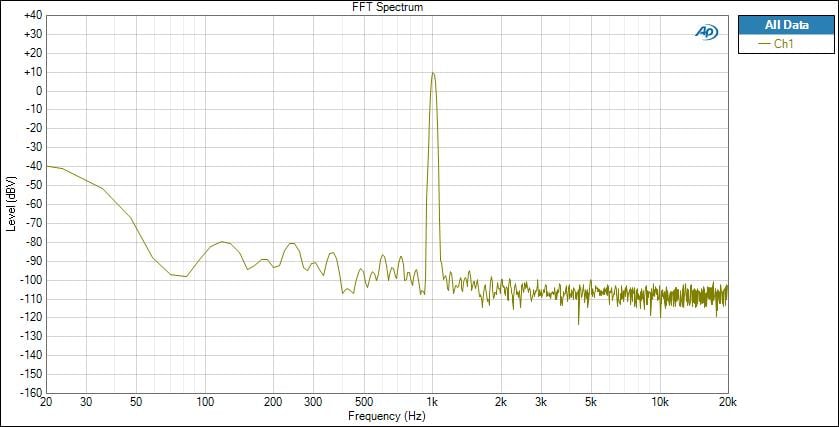Click the FFT Spectrum graph title
Screen dimensions: 839x427
(x=386, y=7)
